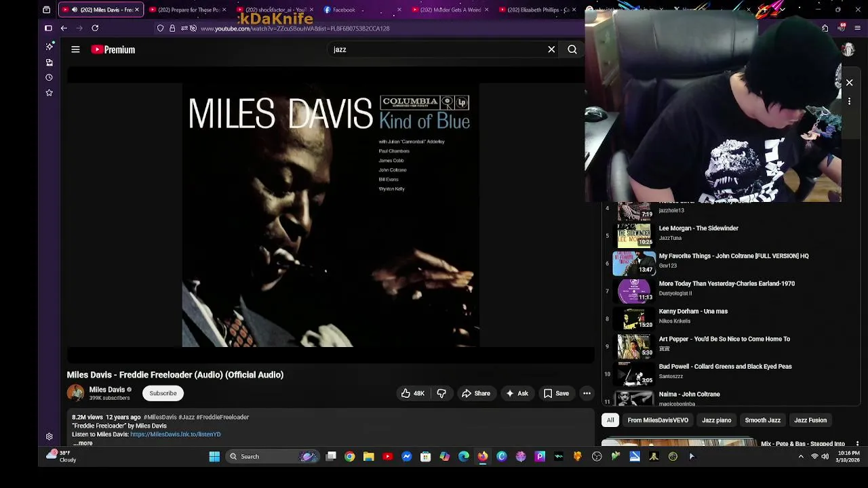Dislike the Freddie Freeloader video
The height and width of the screenshot is (488, 868).
pos(441,393)
